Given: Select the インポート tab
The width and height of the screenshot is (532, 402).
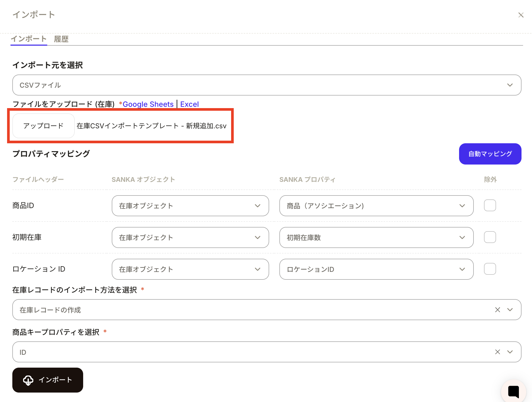Looking at the screenshot, I should (29, 39).
